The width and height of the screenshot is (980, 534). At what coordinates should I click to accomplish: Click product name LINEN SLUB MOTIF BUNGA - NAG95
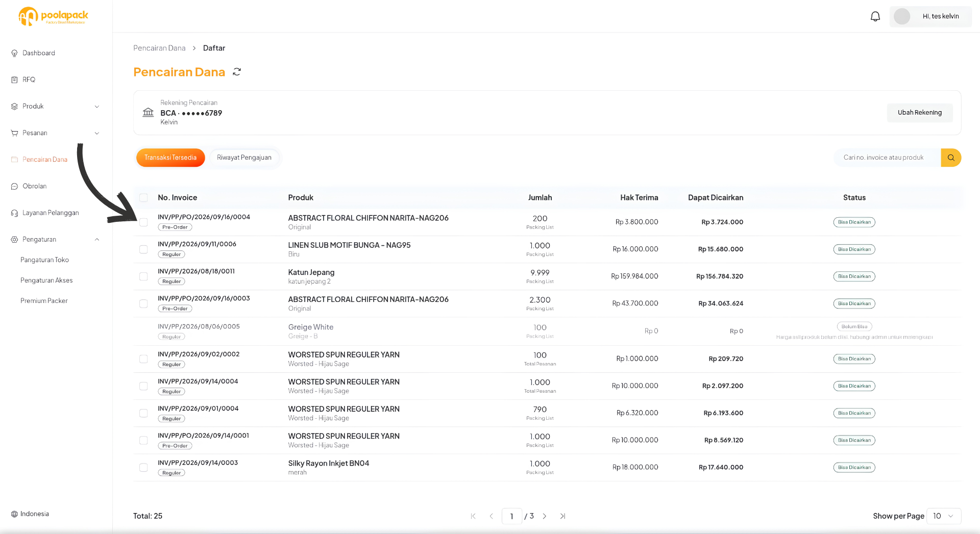tap(349, 245)
